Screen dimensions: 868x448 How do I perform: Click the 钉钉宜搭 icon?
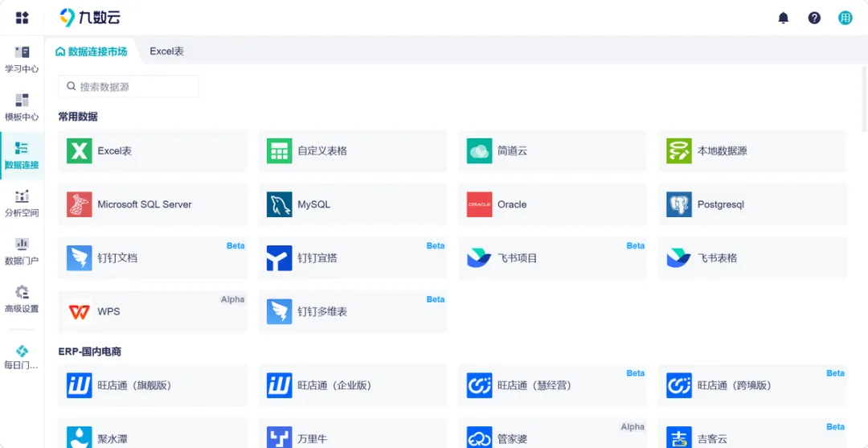(279, 258)
